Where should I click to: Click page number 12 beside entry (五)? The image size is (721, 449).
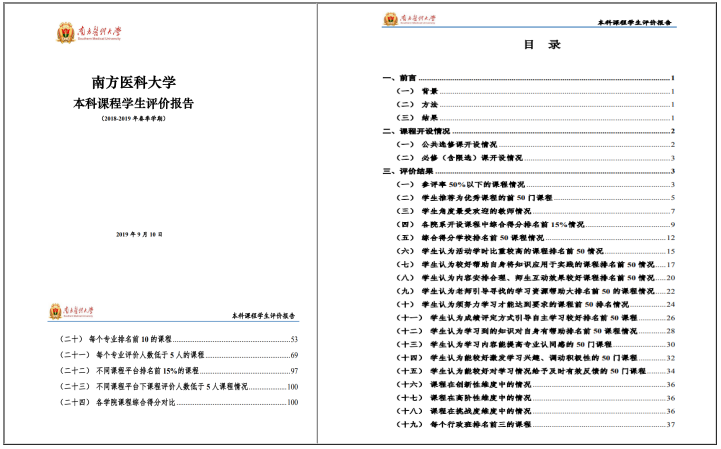pos(671,238)
